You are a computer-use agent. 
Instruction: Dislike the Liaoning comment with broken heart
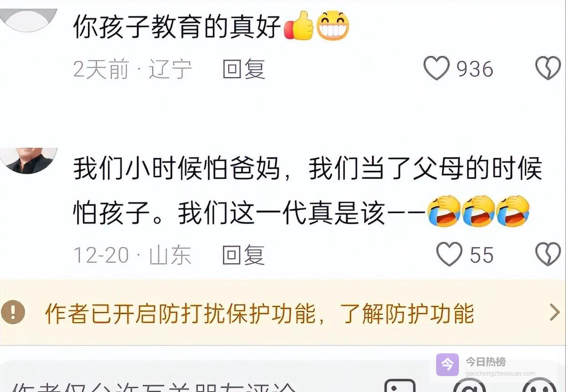coord(548,69)
